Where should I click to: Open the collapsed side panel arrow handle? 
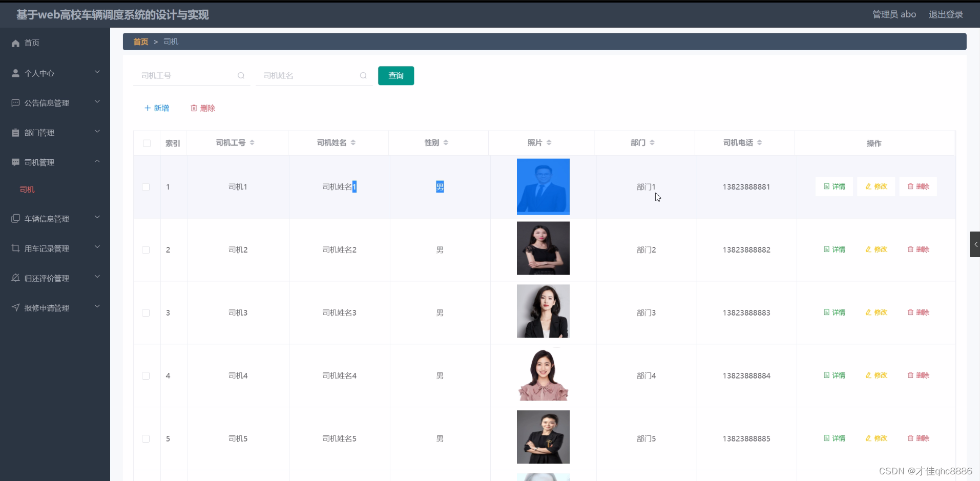click(975, 244)
